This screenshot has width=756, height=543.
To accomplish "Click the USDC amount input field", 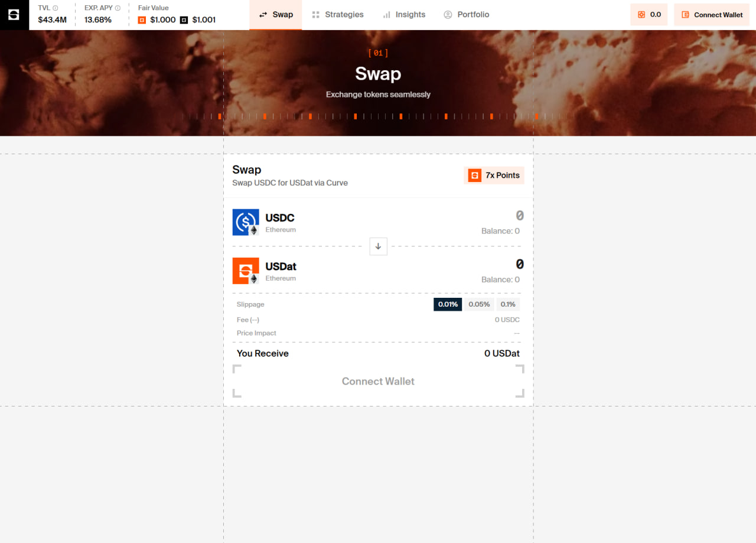I will (519, 216).
